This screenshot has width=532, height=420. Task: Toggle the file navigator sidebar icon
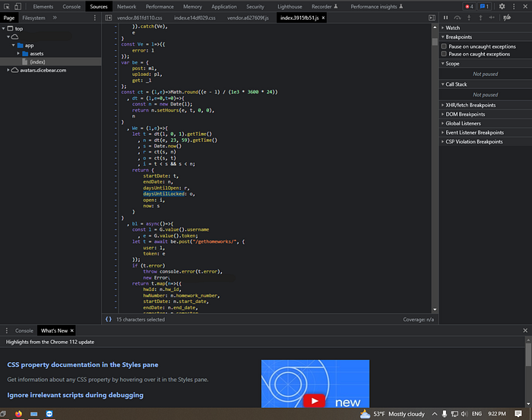coord(109,17)
